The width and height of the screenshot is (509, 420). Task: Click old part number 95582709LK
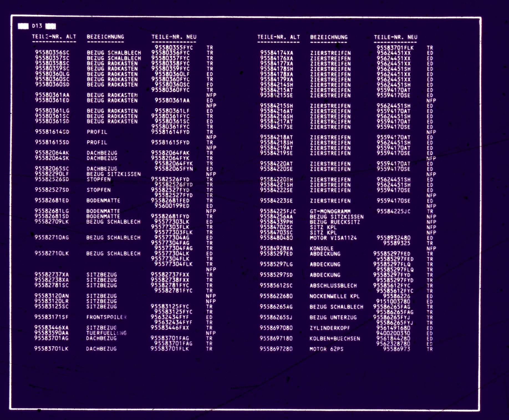pos(52,222)
